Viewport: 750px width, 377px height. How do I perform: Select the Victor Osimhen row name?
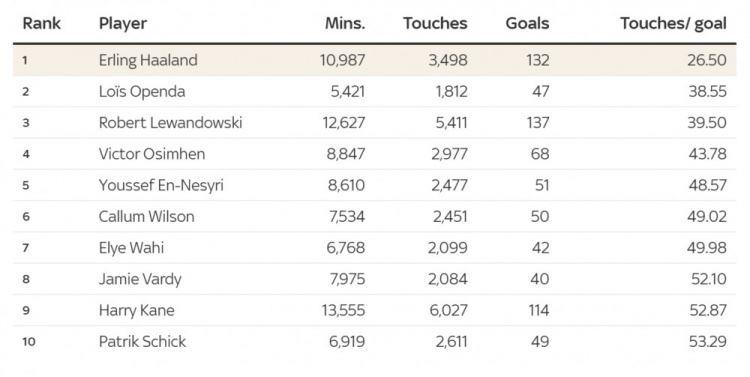(x=152, y=154)
